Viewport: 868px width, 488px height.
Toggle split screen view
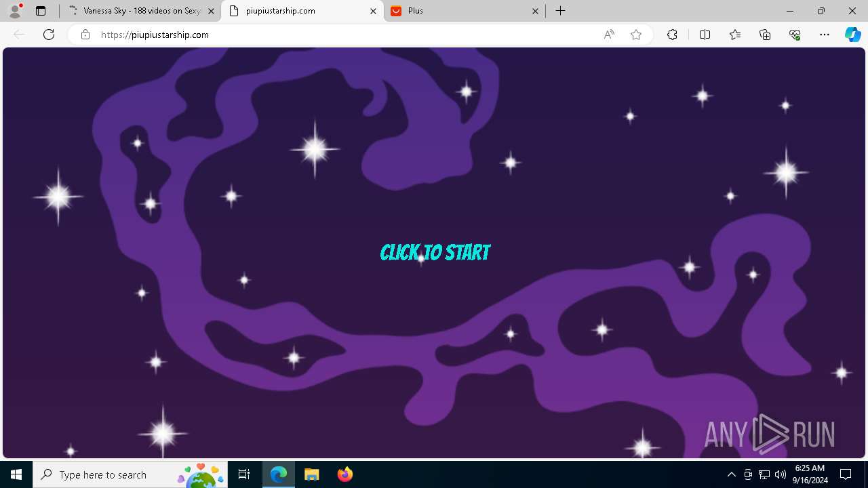(x=705, y=35)
